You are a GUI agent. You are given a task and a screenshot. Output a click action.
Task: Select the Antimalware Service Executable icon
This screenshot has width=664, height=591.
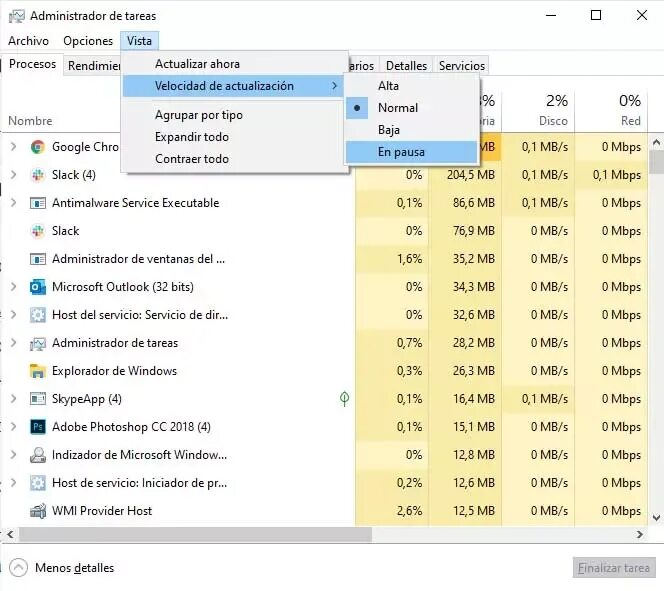[x=38, y=203]
